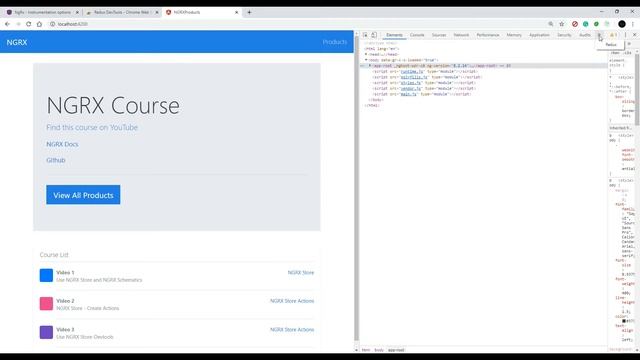Open the Audits tab in DevTools
The width and height of the screenshot is (640, 360).
(x=584, y=35)
